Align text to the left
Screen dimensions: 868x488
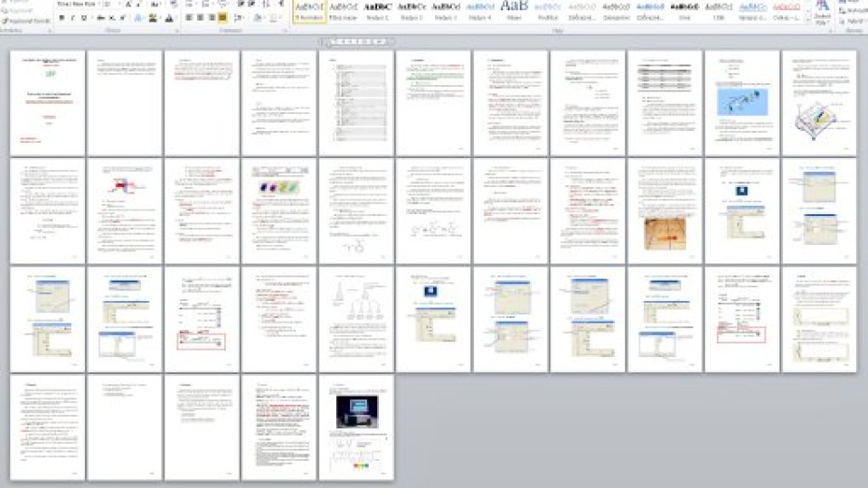[x=189, y=17]
